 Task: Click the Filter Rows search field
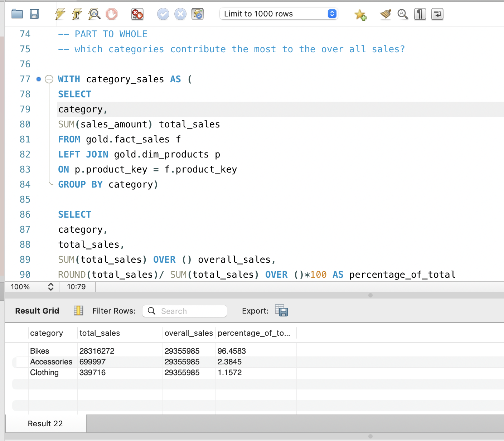click(185, 311)
